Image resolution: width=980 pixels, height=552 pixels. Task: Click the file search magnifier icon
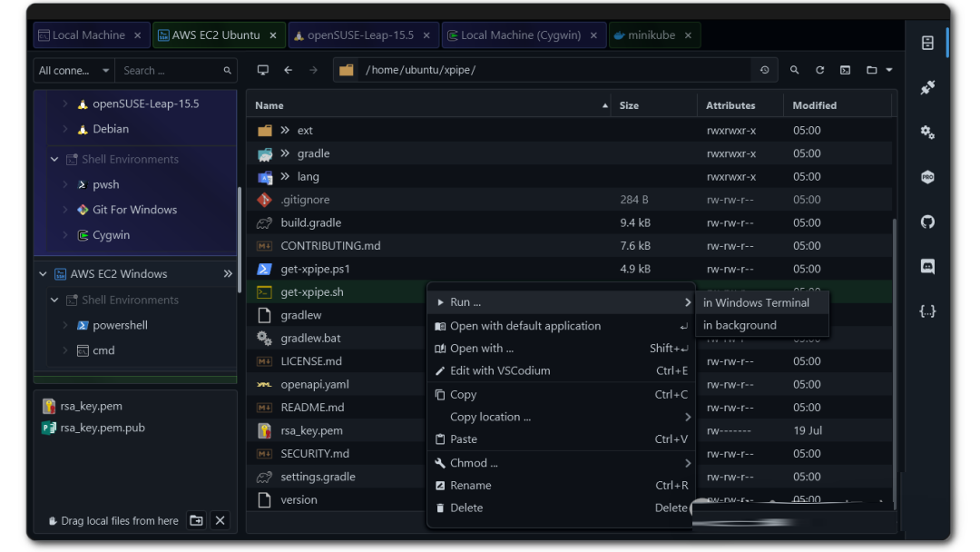pyautogui.click(x=794, y=70)
